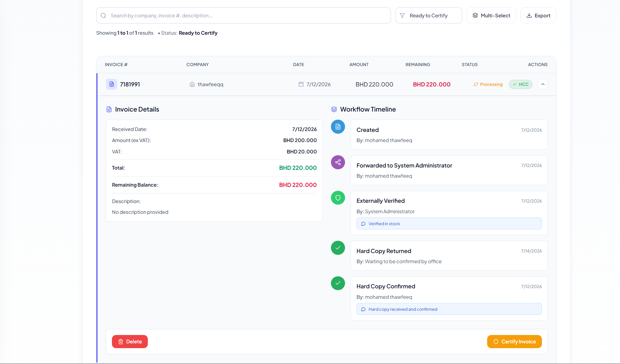Click the Processing status label
This screenshot has width=620, height=364.
(488, 84)
